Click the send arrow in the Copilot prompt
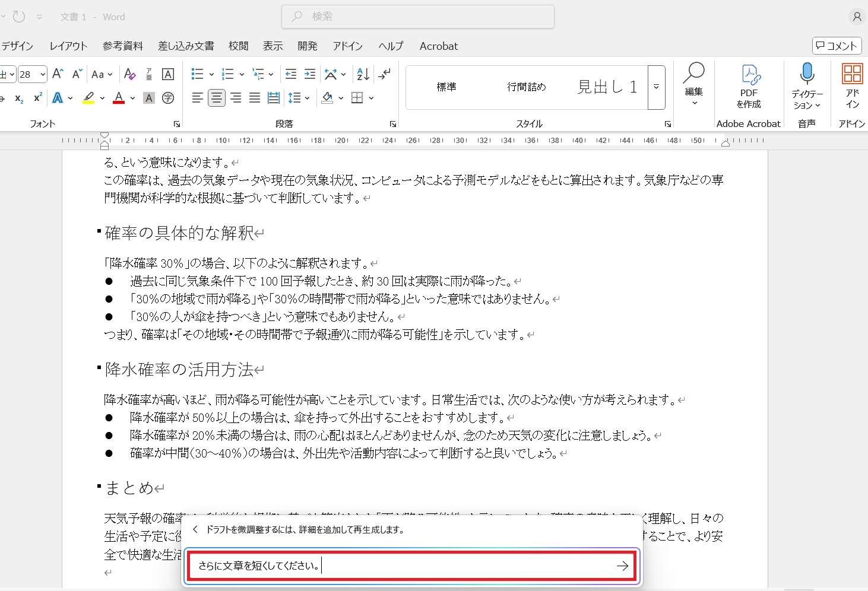Screen dimensions: 868x591 pos(622,566)
